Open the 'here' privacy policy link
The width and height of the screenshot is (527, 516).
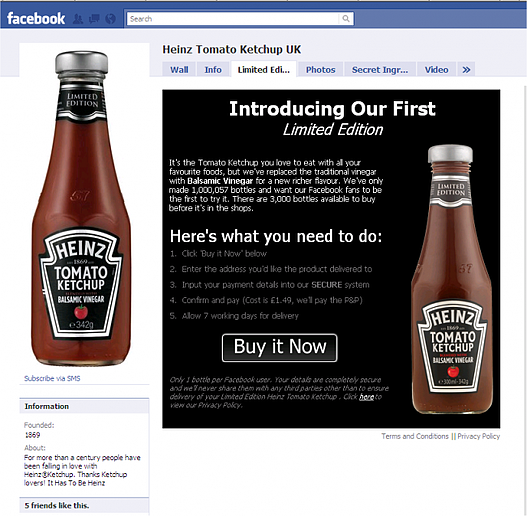367,397
